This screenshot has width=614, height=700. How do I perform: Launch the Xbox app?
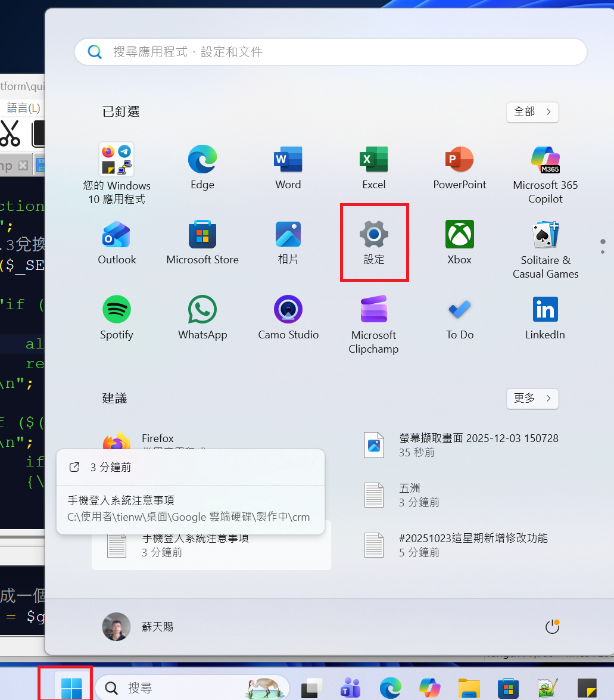(460, 242)
